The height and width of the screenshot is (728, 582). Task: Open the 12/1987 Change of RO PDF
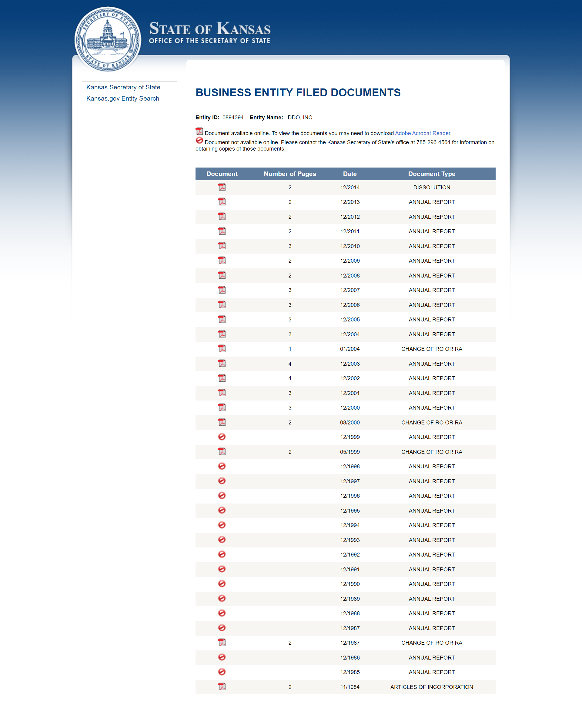[x=222, y=642]
